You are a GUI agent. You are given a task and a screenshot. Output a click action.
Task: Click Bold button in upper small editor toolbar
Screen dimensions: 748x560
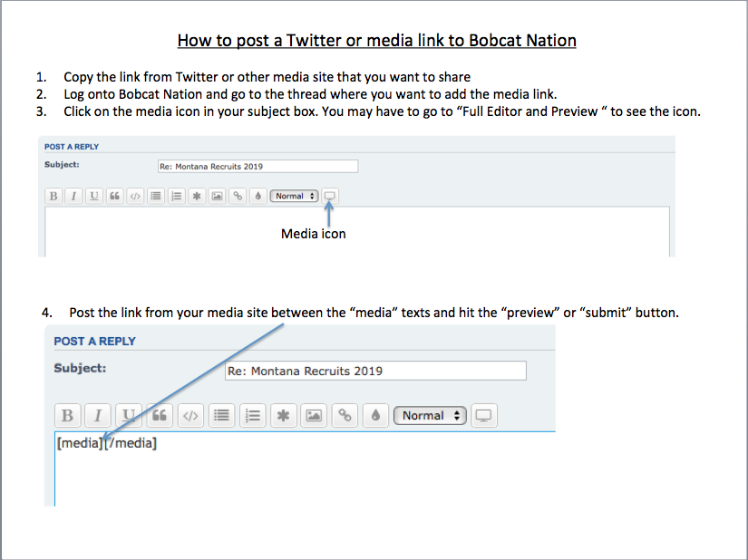pos(53,196)
